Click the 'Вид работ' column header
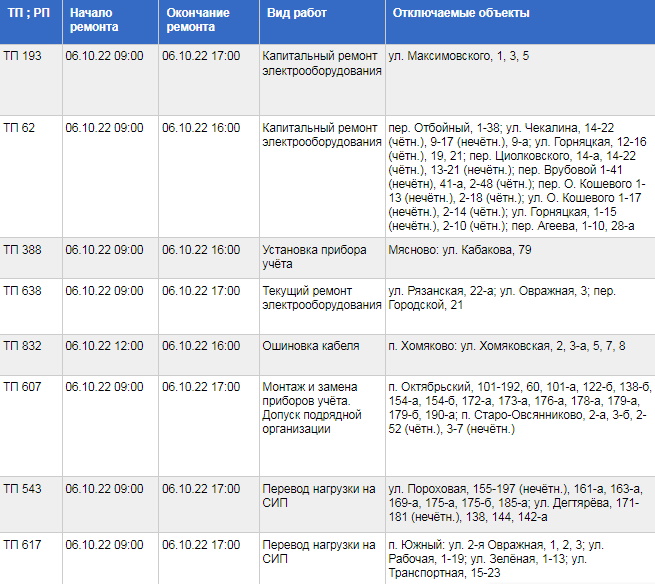The image size is (655, 584). point(293,14)
